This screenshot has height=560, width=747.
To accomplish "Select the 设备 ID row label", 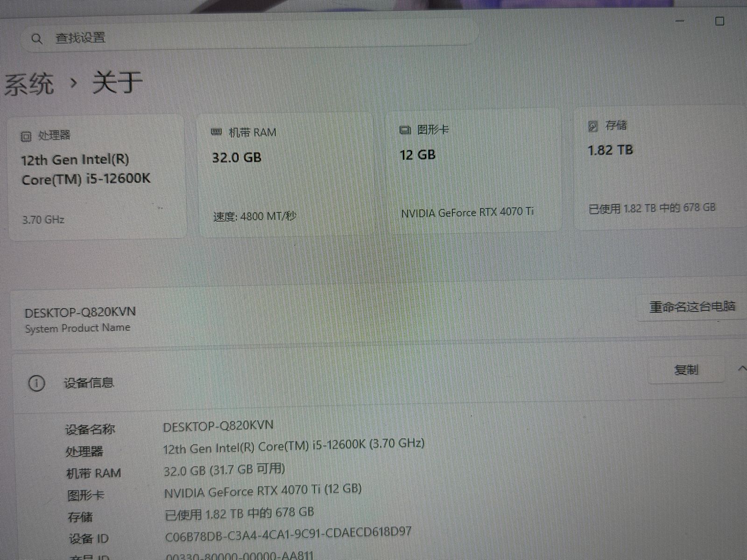I will tap(89, 539).
